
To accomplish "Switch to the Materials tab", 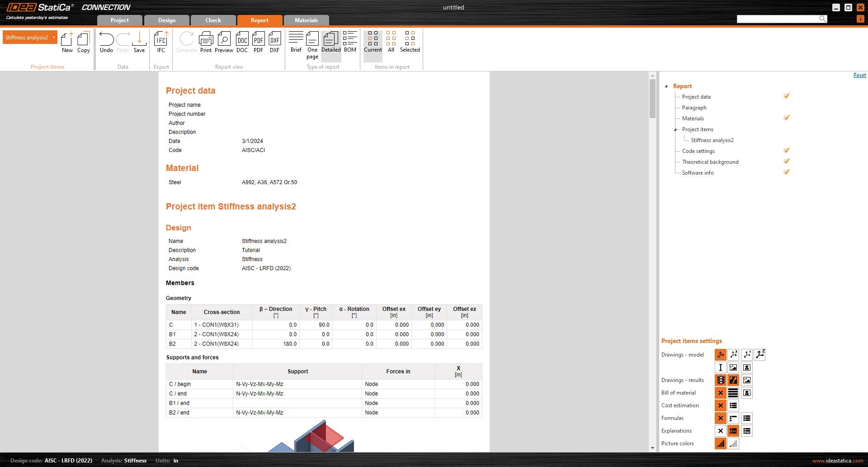I will click(x=306, y=20).
